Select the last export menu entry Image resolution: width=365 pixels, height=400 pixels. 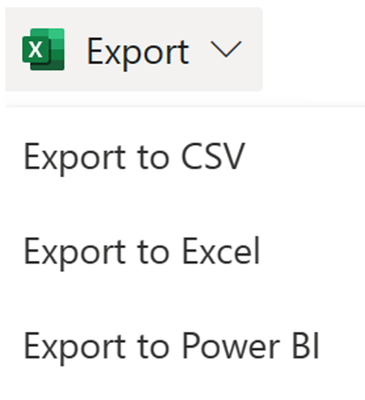point(171,346)
